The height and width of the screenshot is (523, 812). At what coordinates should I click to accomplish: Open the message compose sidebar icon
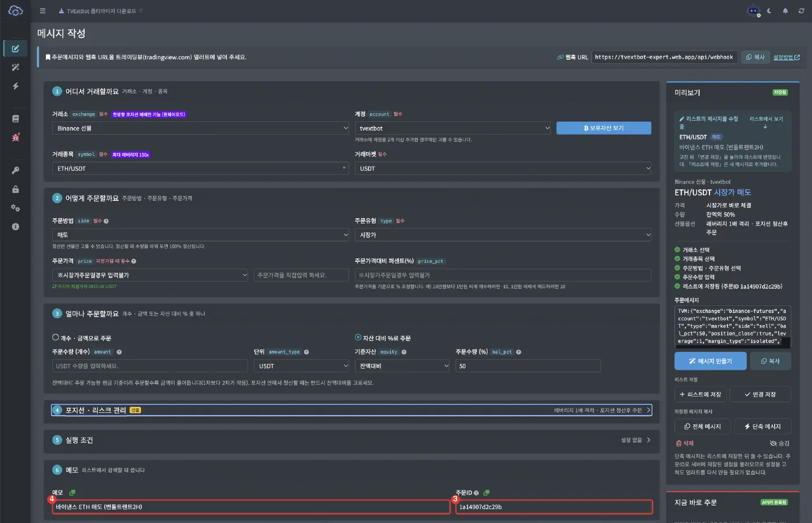point(16,49)
